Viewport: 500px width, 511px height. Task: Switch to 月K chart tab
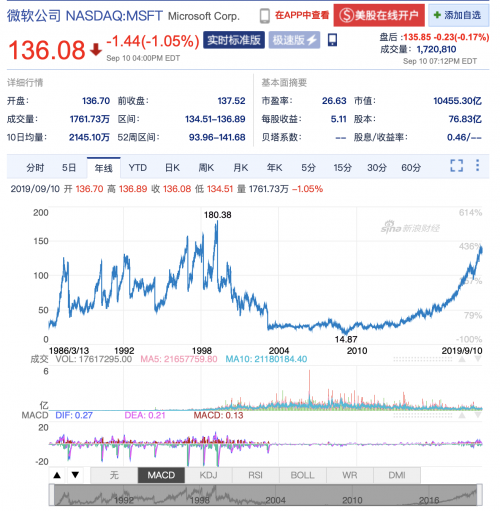pyautogui.click(x=241, y=168)
